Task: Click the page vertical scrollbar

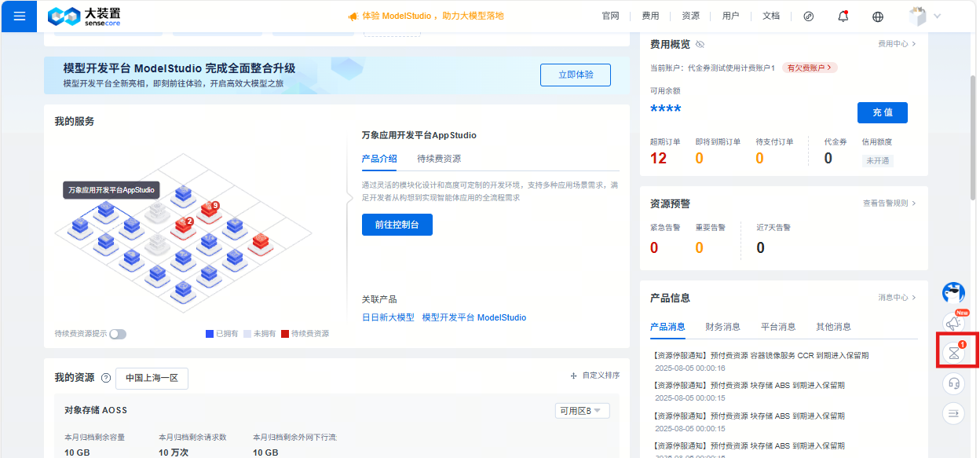Action: point(975,137)
